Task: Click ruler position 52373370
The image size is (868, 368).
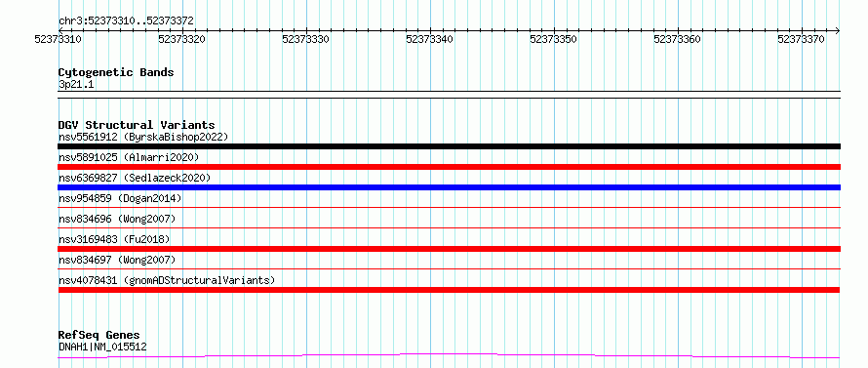Action: coord(802,39)
